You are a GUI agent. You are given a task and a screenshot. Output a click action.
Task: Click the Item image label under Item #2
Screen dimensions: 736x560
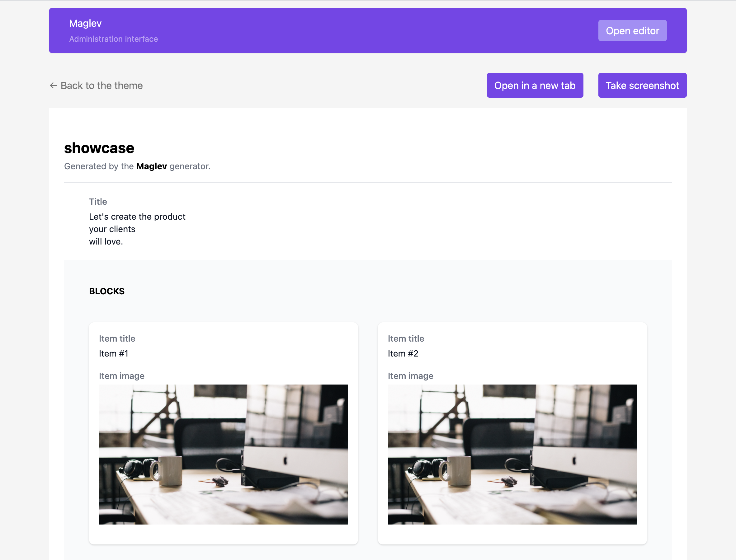pos(411,376)
